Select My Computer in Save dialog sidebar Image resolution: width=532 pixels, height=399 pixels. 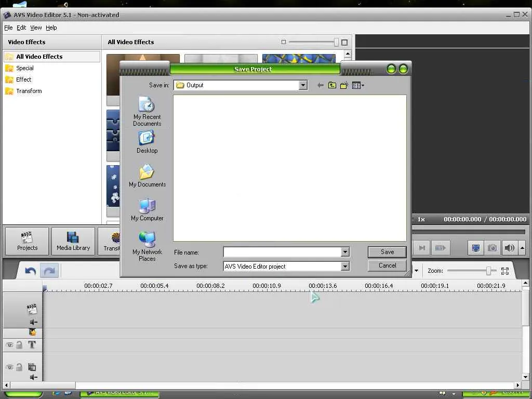pyautogui.click(x=147, y=210)
